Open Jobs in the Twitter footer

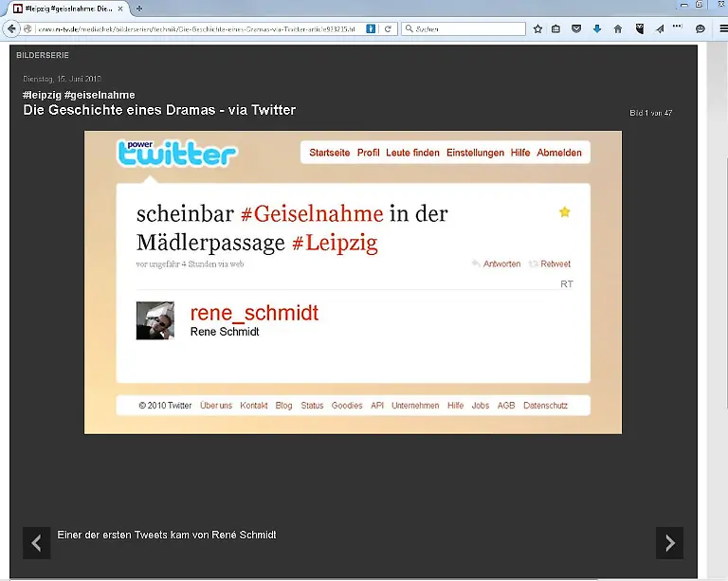coord(480,405)
